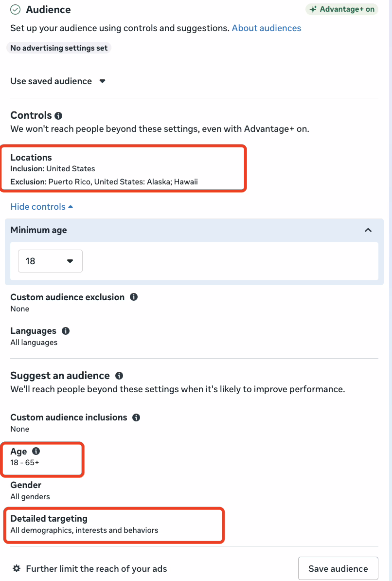Collapse controls with Hide controls
The image size is (392, 581).
41,207
